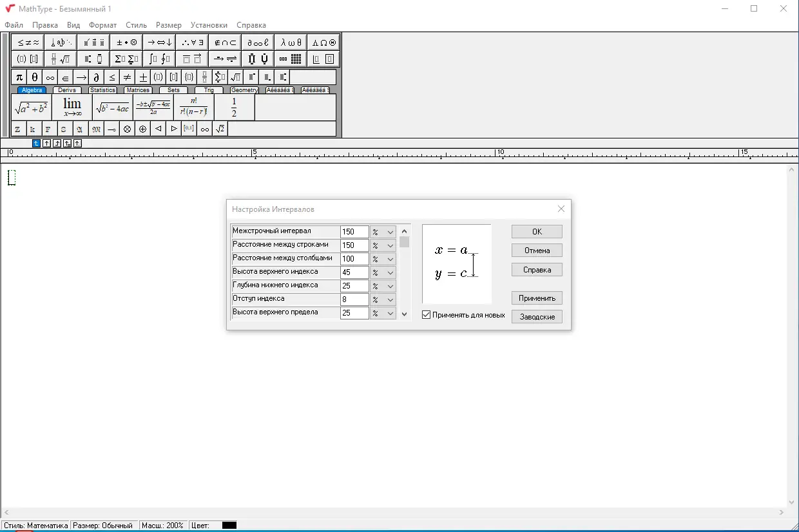Click OK in spacing dialog

537,232
